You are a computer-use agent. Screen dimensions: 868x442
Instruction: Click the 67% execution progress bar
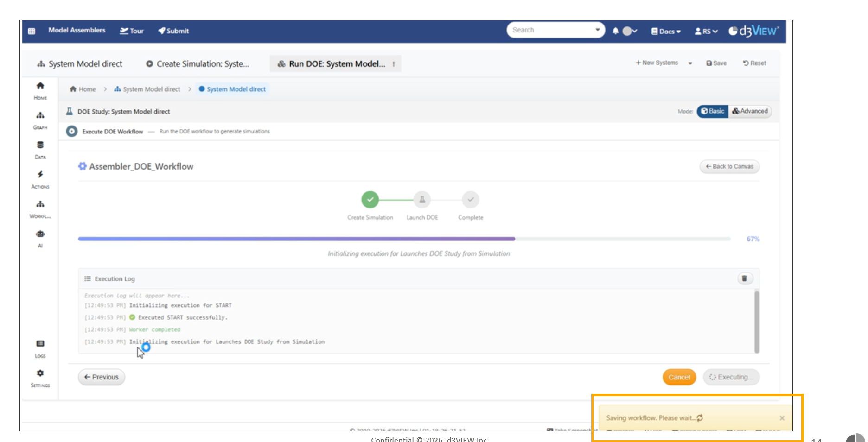pyautogui.click(x=404, y=239)
